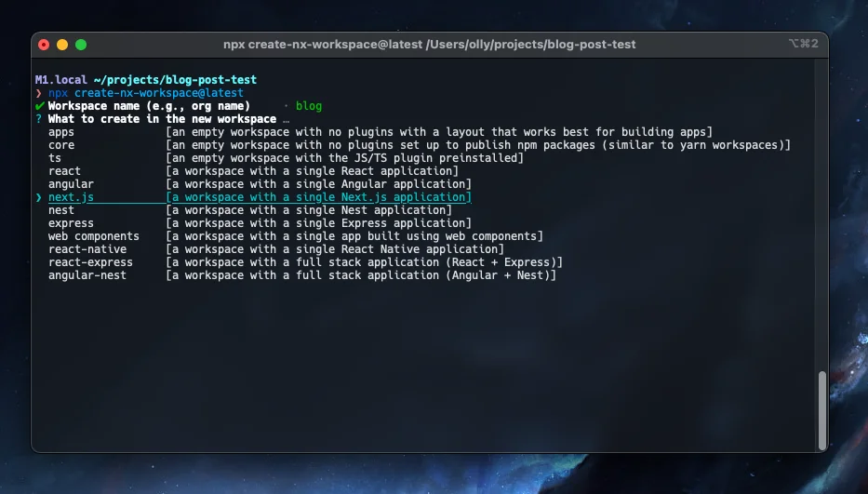The image size is (868, 494).
Task: Click the angular-nest full stack option
Action: tap(87, 275)
